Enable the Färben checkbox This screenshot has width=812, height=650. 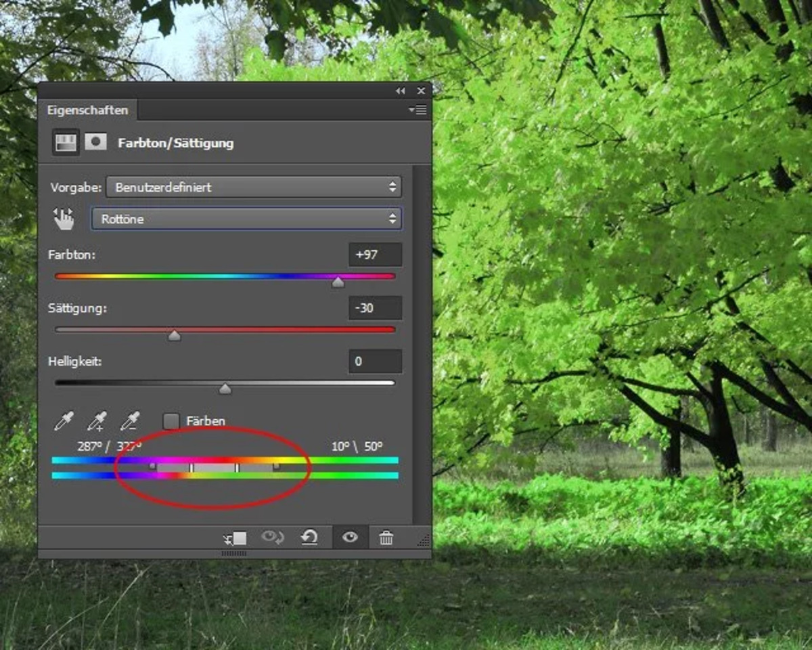(171, 420)
